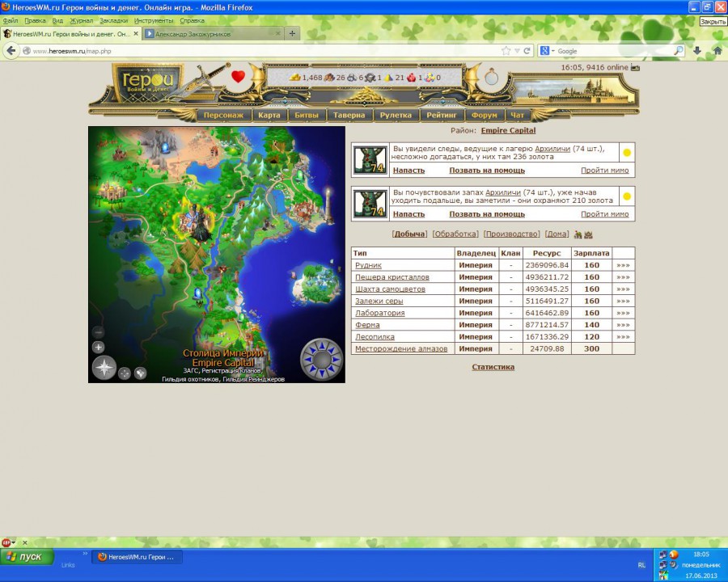Open the Персонаж menu

223,115
